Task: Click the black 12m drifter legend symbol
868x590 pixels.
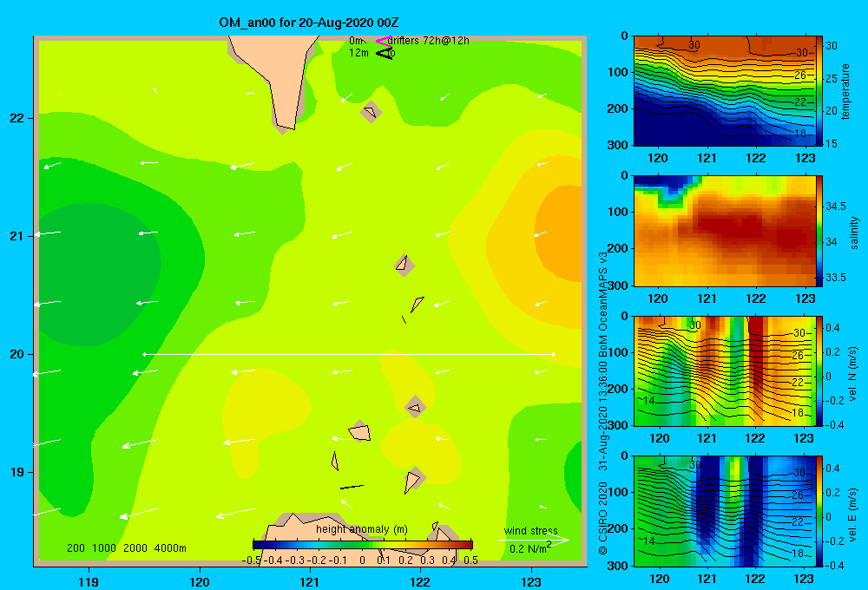Action: pos(385,53)
